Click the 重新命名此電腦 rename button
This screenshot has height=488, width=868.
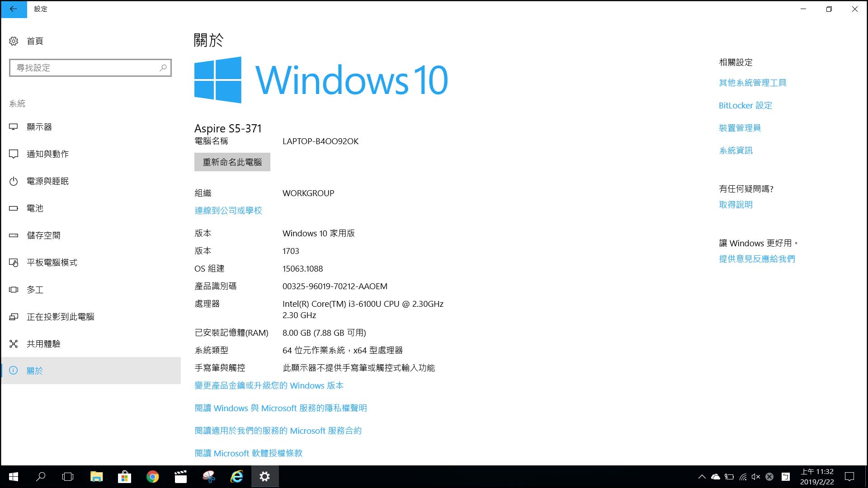tap(232, 162)
